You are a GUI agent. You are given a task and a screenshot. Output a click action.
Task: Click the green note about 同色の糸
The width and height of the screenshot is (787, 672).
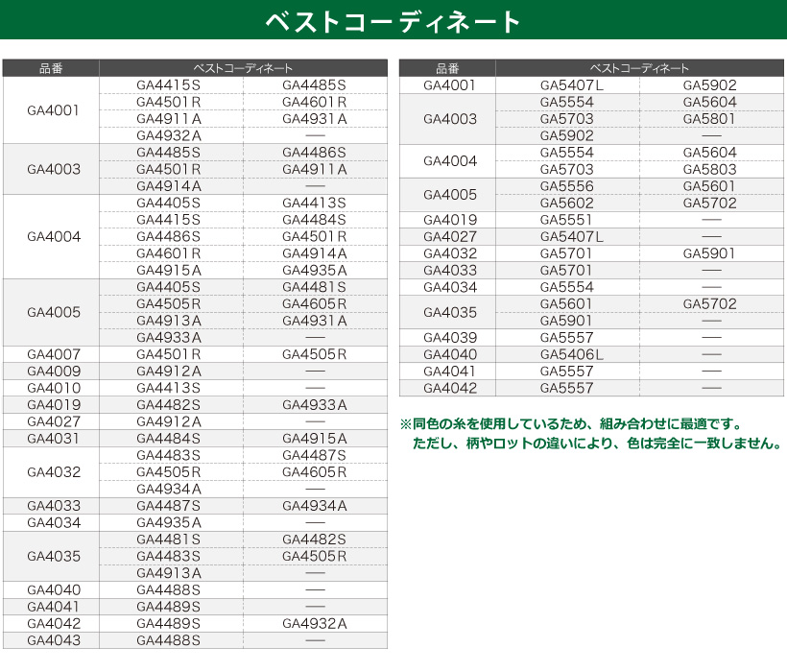point(591,434)
